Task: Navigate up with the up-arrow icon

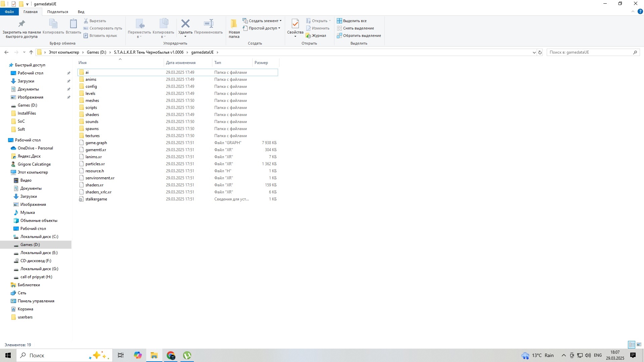Action: tap(31, 52)
